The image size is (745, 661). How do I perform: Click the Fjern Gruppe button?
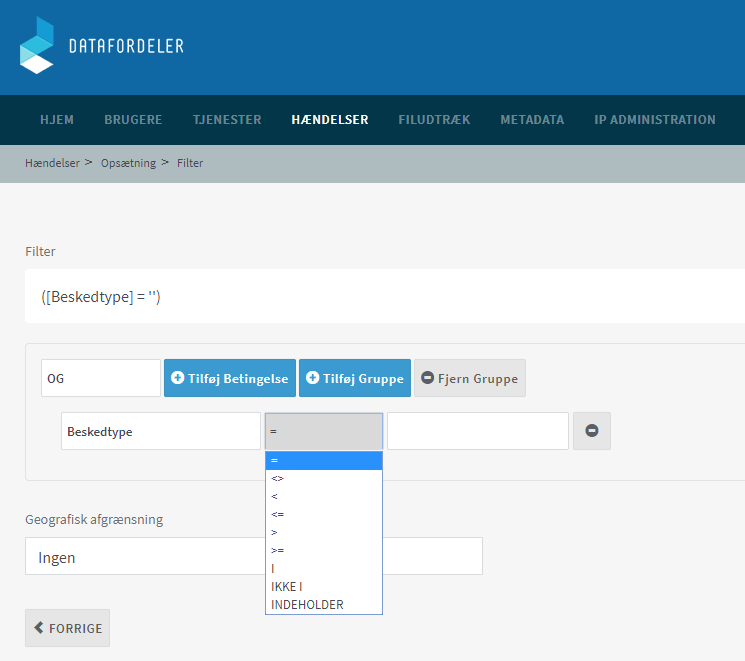469,378
